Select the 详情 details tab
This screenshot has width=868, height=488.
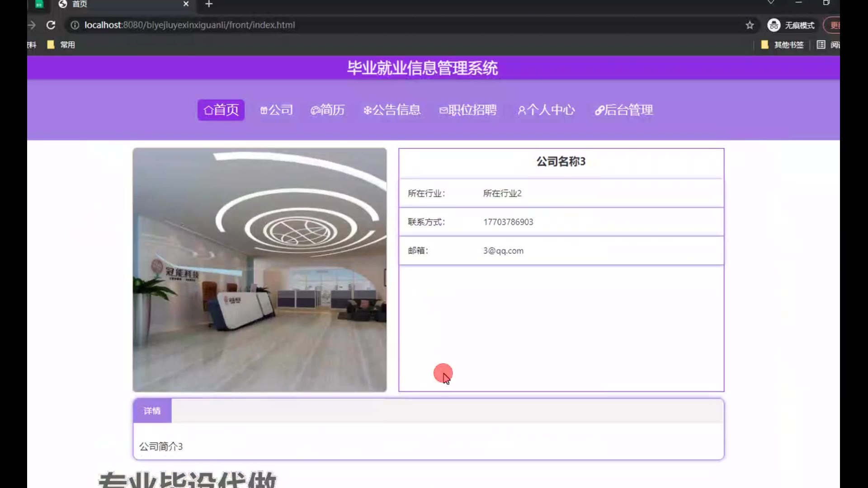152,411
